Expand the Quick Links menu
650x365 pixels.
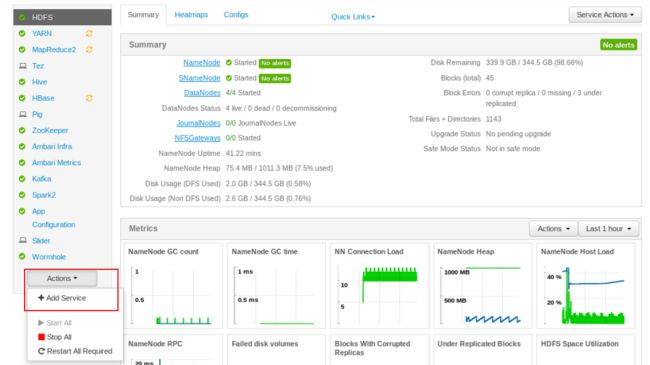point(353,17)
